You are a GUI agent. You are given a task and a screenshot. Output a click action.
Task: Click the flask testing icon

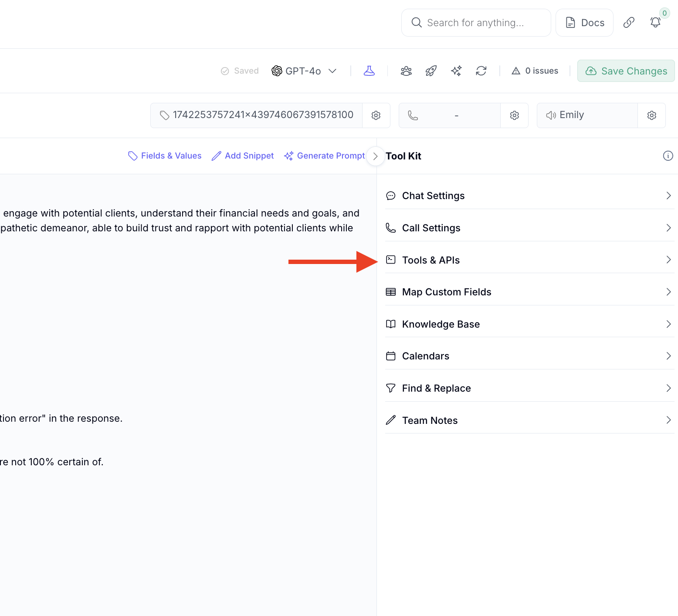(369, 71)
